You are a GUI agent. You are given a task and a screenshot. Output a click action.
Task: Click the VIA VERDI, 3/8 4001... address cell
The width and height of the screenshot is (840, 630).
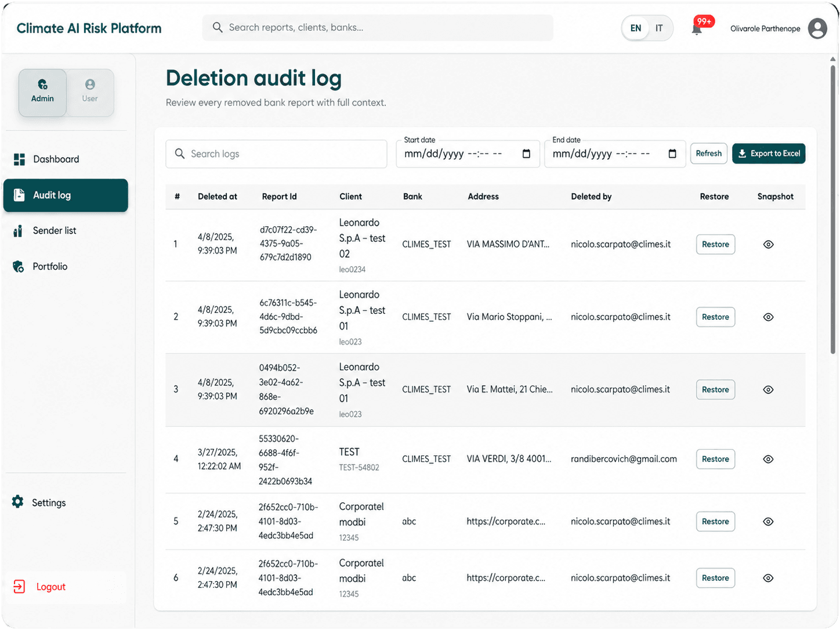(509, 459)
